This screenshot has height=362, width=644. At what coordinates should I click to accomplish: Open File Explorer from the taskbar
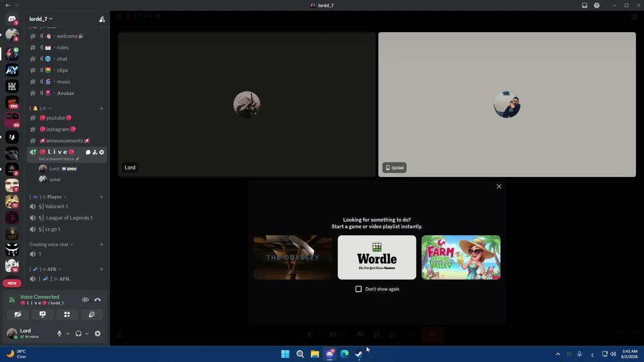click(x=315, y=354)
